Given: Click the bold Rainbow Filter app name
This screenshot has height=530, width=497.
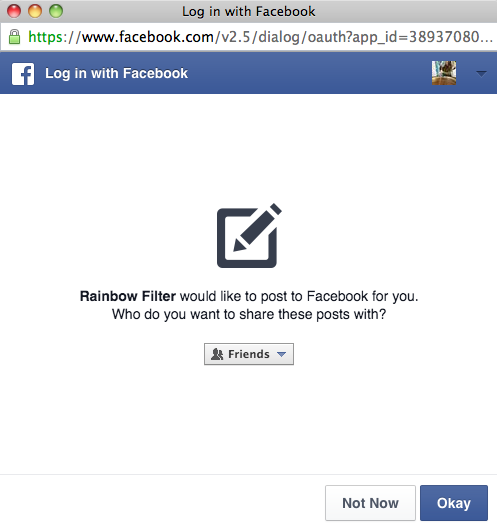Looking at the screenshot, I should 128,296.
